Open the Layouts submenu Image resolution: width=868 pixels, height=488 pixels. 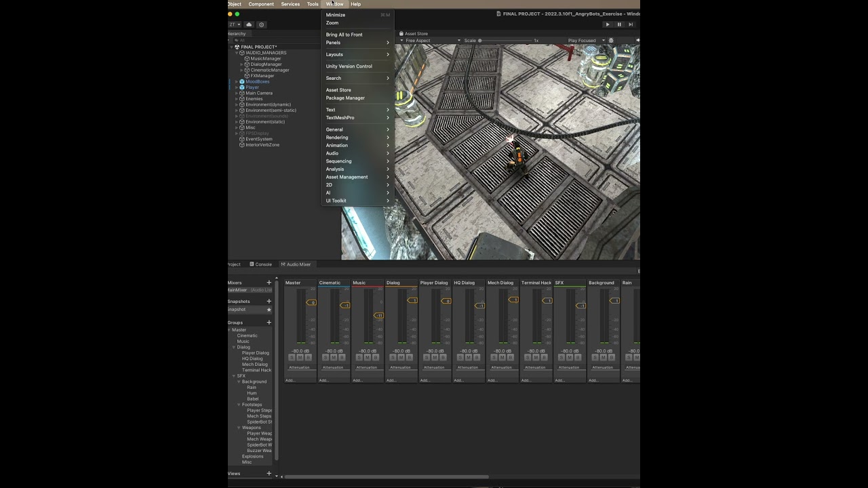[x=357, y=54]
